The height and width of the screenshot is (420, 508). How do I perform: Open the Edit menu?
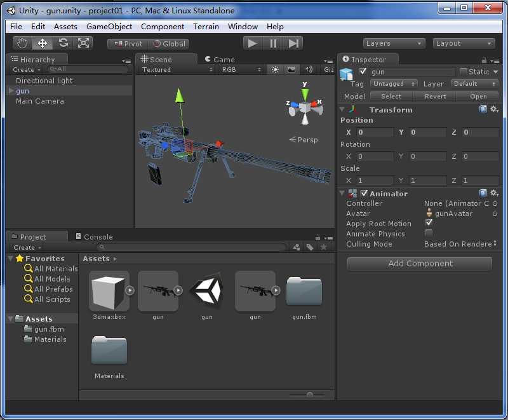(x=38, y=27)
